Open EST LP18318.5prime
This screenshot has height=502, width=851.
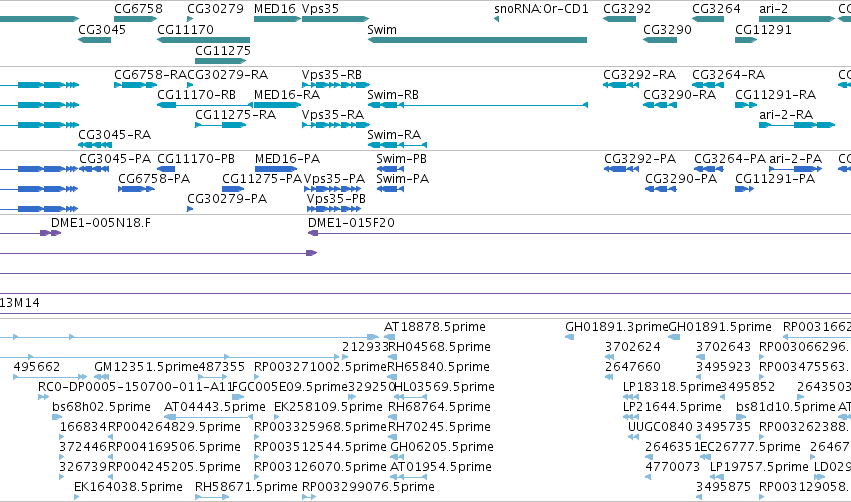pyautogui.click(x=631, y=397)
